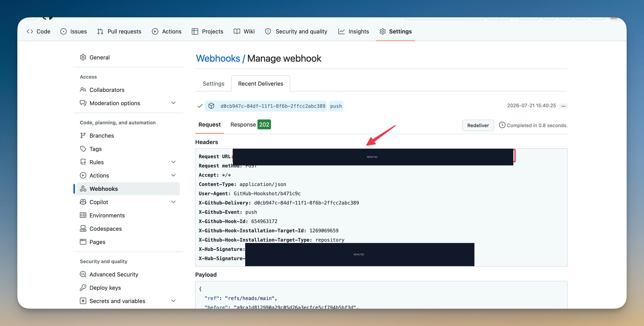Expand the Copilot section chevron

coord(173,202)
